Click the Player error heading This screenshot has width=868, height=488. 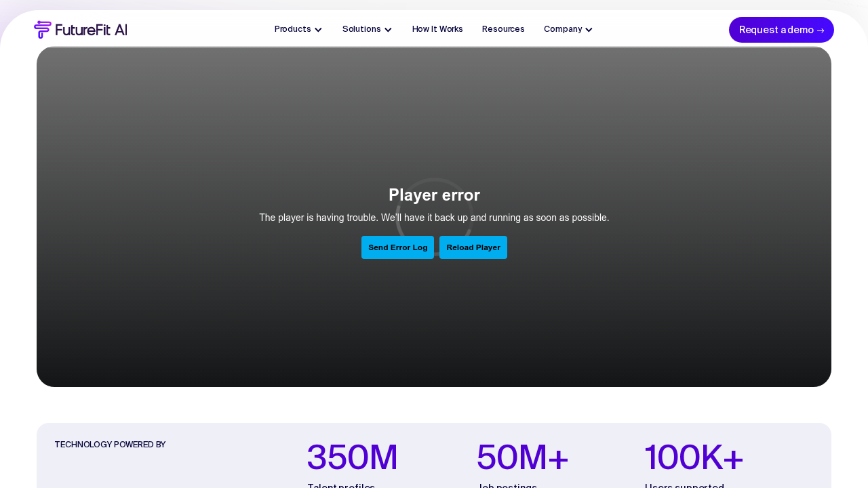pyautogui.click(x=434, y=195)
